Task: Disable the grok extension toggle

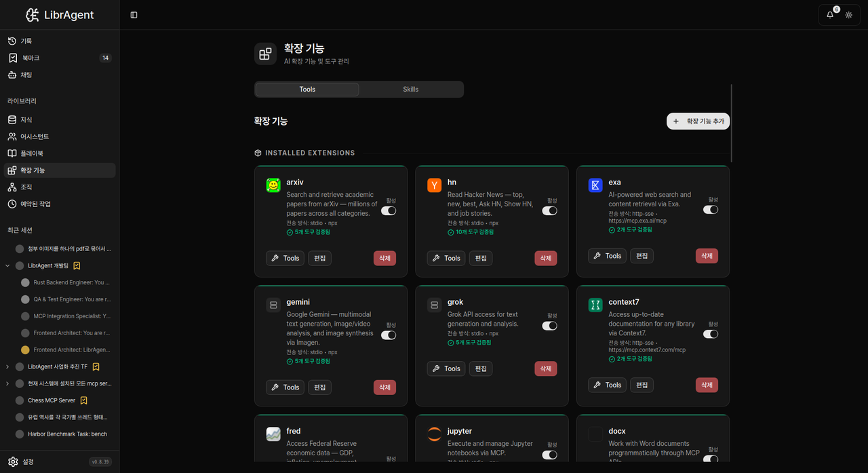Action: point(550,326)
